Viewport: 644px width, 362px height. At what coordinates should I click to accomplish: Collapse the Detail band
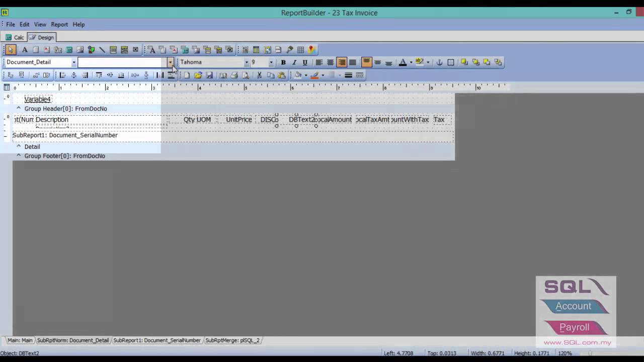19,147
